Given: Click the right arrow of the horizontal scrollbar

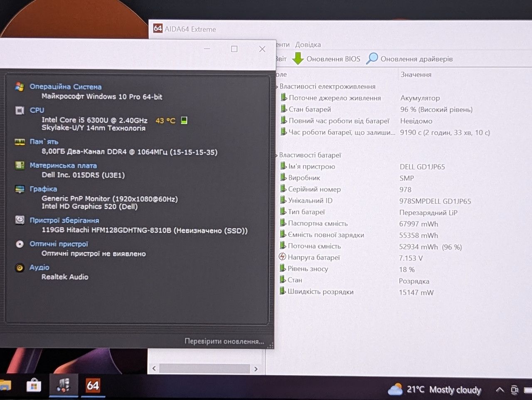Looking at the screenshot, I should 256,369.
